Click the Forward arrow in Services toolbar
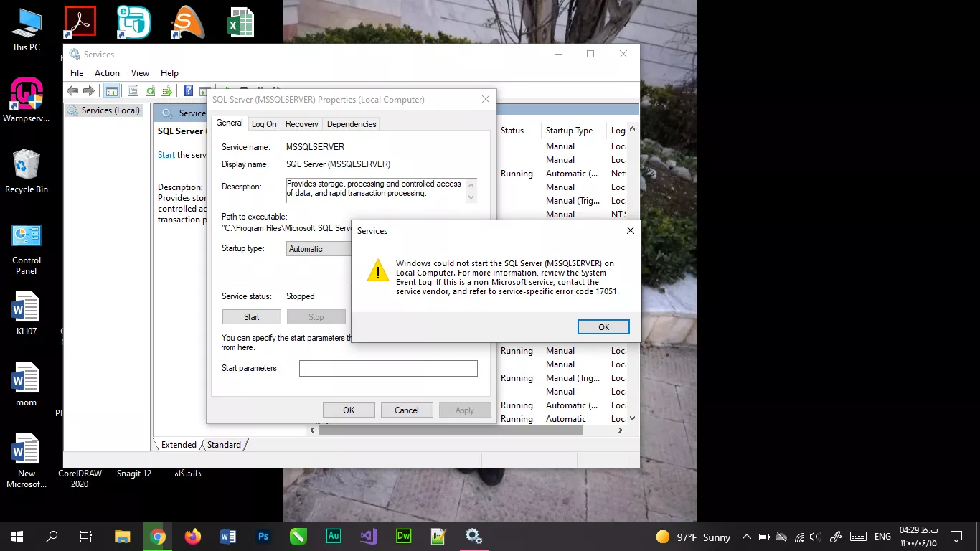The image size is (980, 551). point(89,90)
